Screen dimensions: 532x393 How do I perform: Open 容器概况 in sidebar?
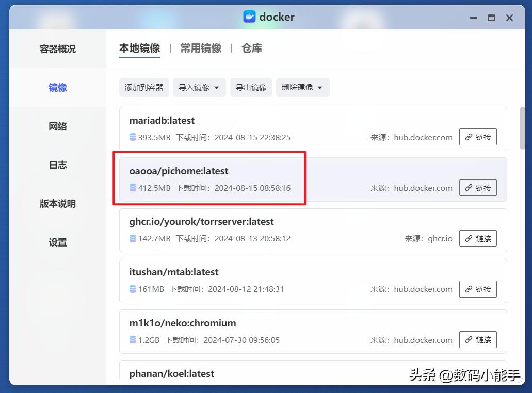click(x=58, y=49)
